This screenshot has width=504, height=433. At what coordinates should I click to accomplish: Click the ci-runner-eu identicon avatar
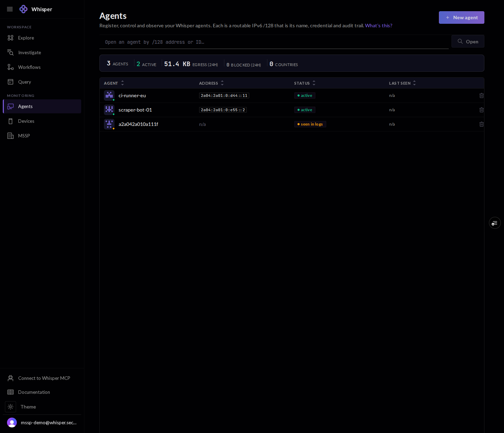coord(109,95)
